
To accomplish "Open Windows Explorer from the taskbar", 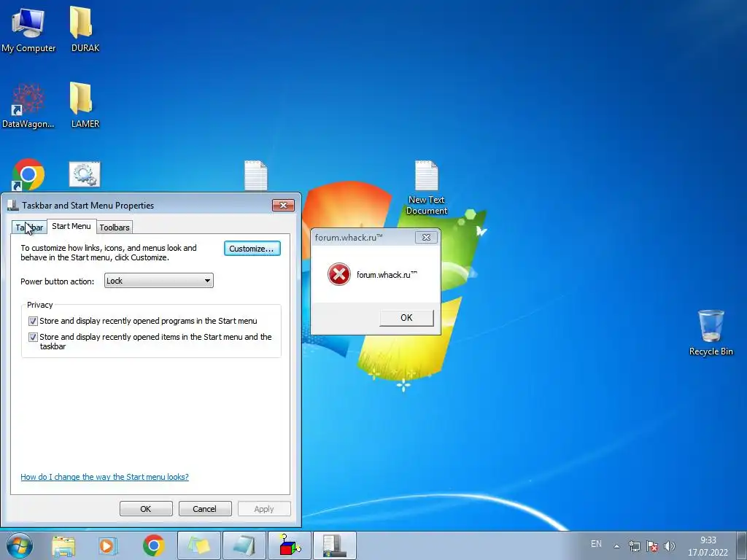I will pyautogui.click(x=63, y=545).
